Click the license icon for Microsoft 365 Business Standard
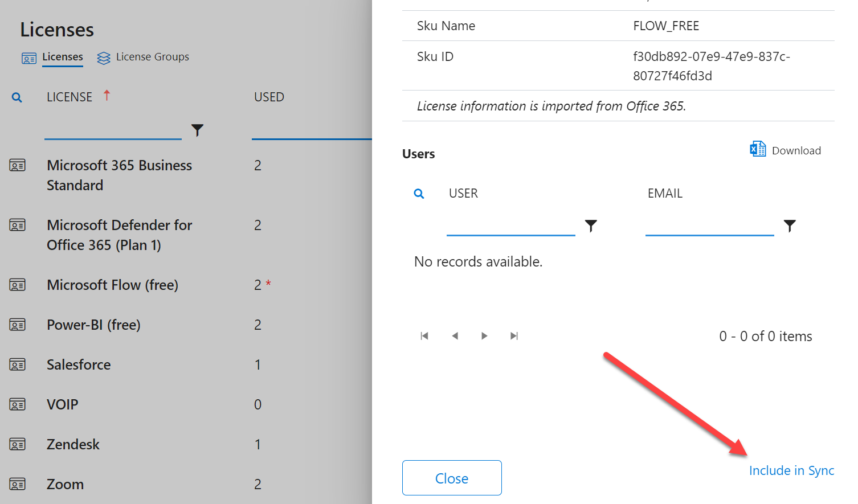 tap(18, 166)
